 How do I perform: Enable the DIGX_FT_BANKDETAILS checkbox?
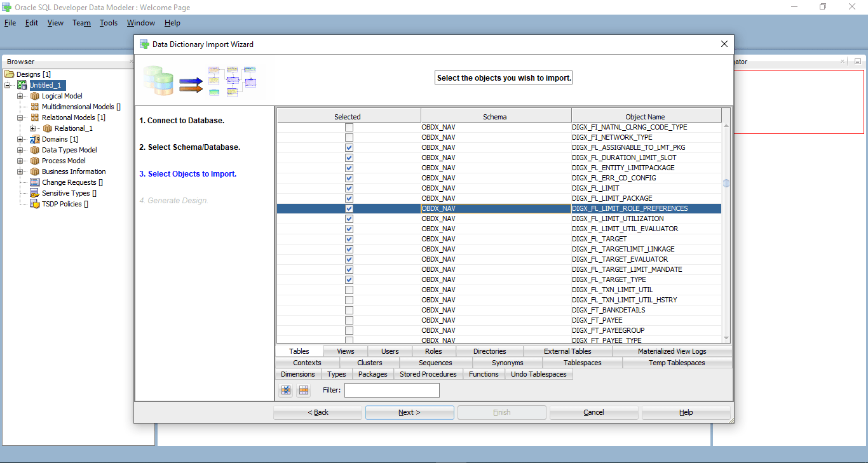[x=349, y=310]
